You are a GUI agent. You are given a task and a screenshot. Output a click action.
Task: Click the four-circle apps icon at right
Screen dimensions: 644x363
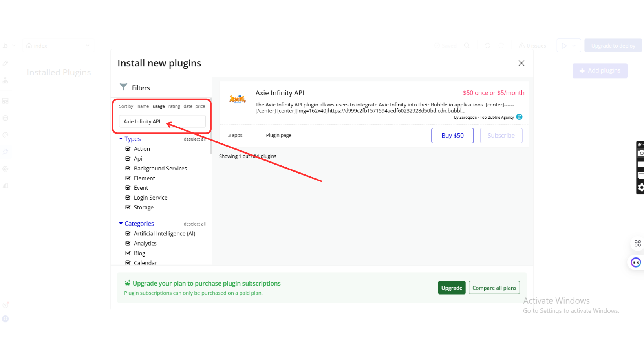(637, 244)
